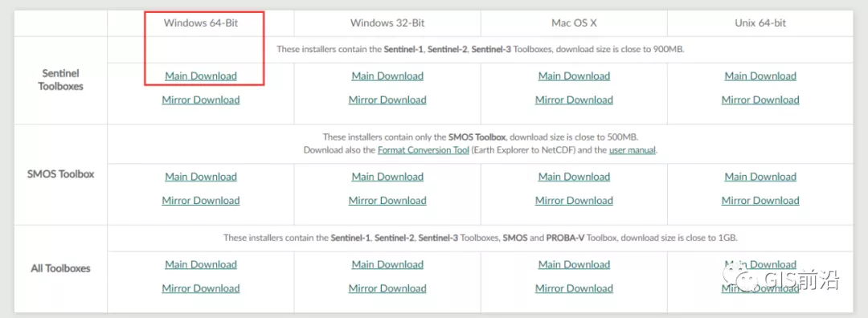Open the user manual link
The height and width of the screenshot is (318, 868).
633,150
